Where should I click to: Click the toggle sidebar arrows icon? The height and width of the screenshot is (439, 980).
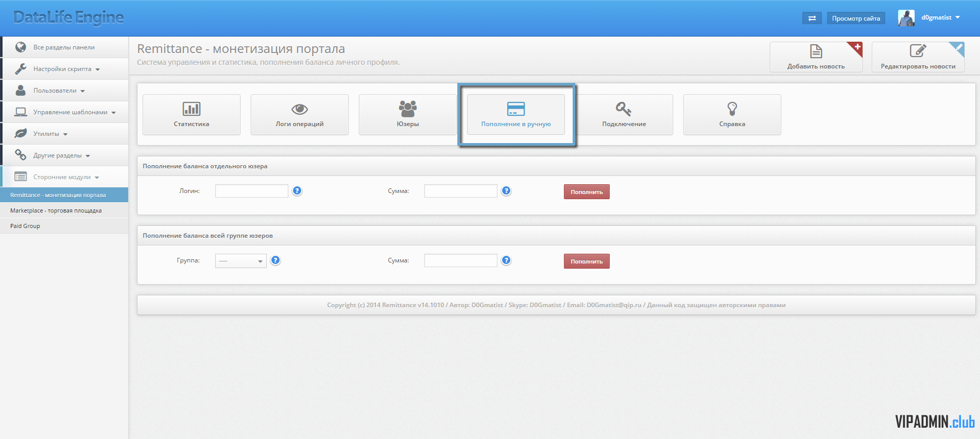tap(812, 19)
